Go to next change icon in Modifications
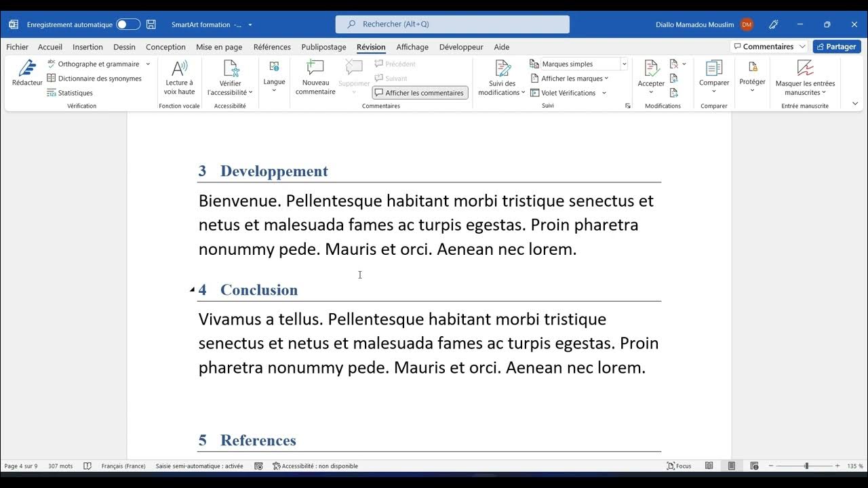This screenshot has height=488, width=868. tap(674, 93)
